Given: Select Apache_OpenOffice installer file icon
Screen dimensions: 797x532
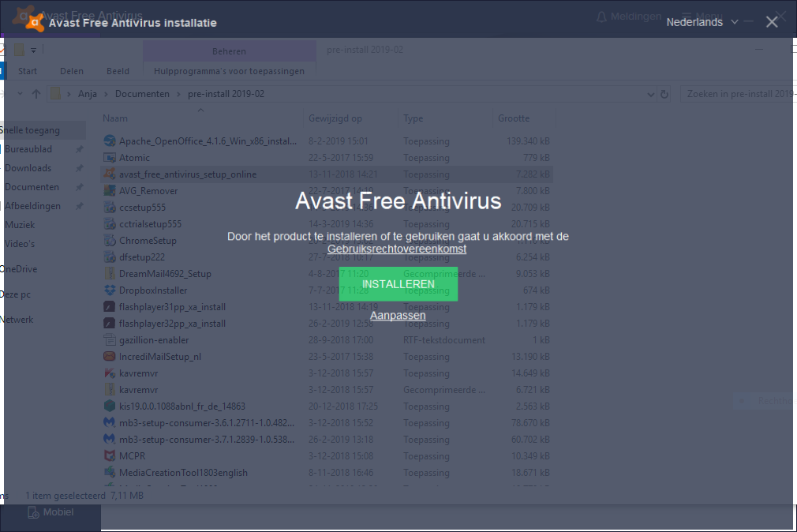Looking at the screenshot, I should click(109, 140).
